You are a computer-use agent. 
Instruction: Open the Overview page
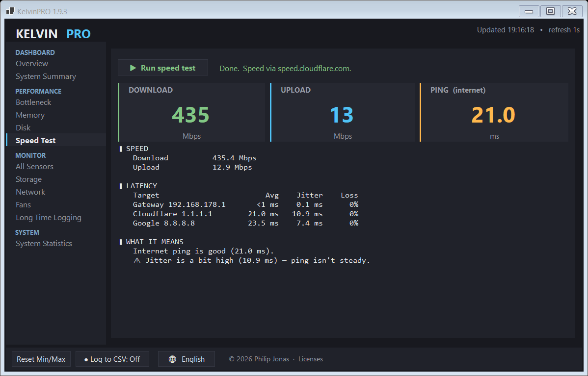coord(32,64)
